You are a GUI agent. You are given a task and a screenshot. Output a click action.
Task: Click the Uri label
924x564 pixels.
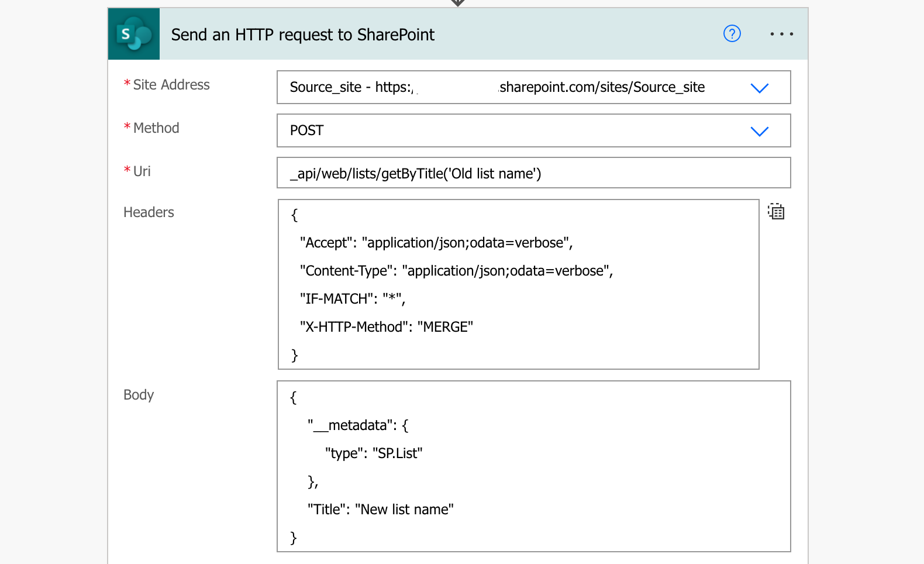click(x=142, y=171)
